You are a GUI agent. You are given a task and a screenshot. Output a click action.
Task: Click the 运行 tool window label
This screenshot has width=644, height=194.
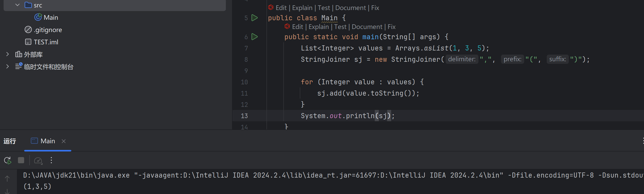click(x=10, y=141)
